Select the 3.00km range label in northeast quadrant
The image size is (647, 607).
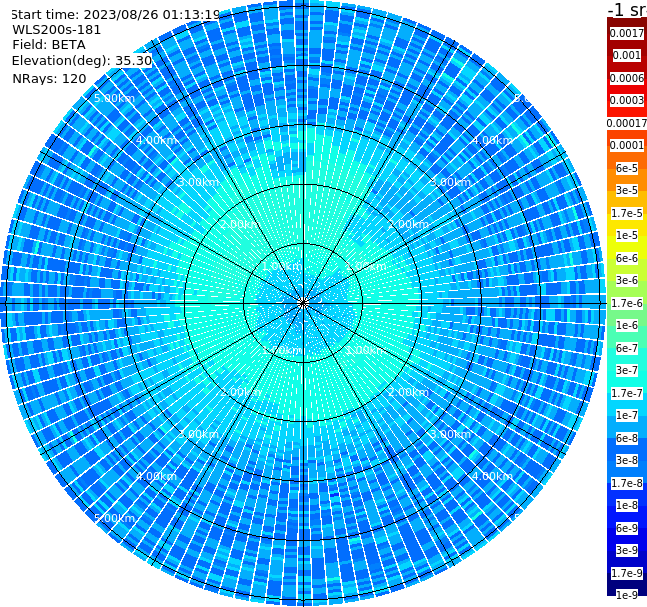pos(451,182)
